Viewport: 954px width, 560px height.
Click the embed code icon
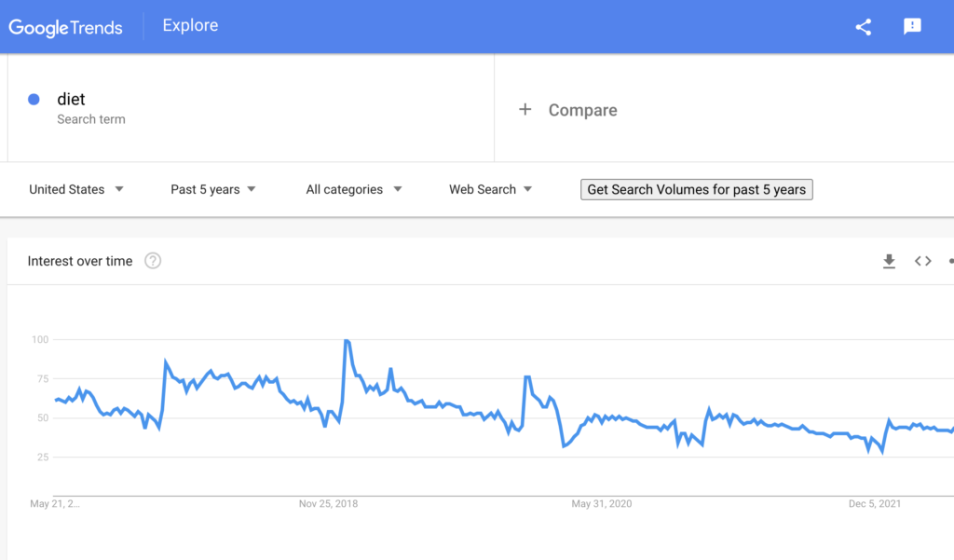pyautogui.click(x=922, y=261)
